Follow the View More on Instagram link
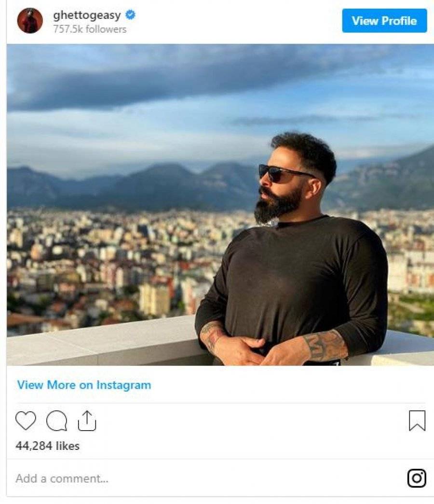The width and height of the screenshot is (434, 504). click(84, 385)
